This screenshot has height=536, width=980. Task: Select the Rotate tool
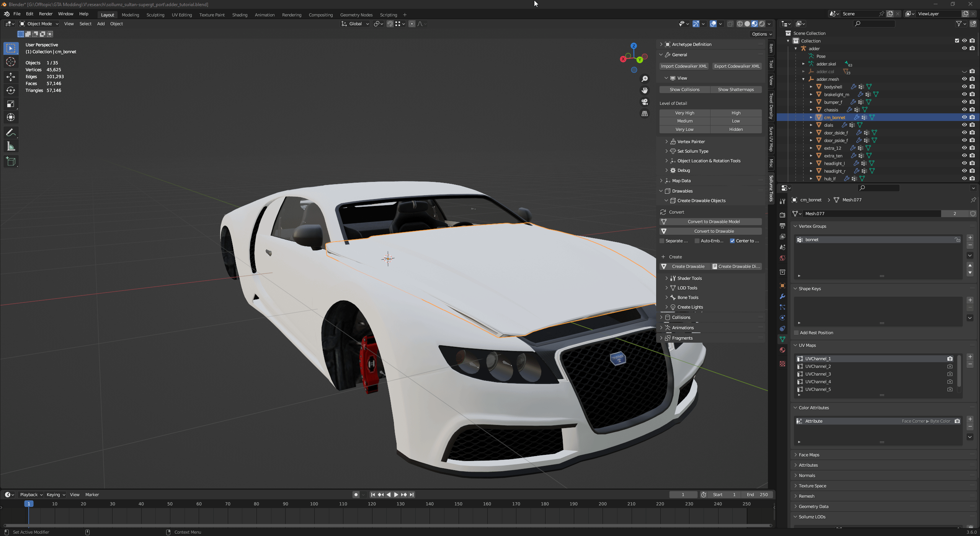tap(11, 90)
